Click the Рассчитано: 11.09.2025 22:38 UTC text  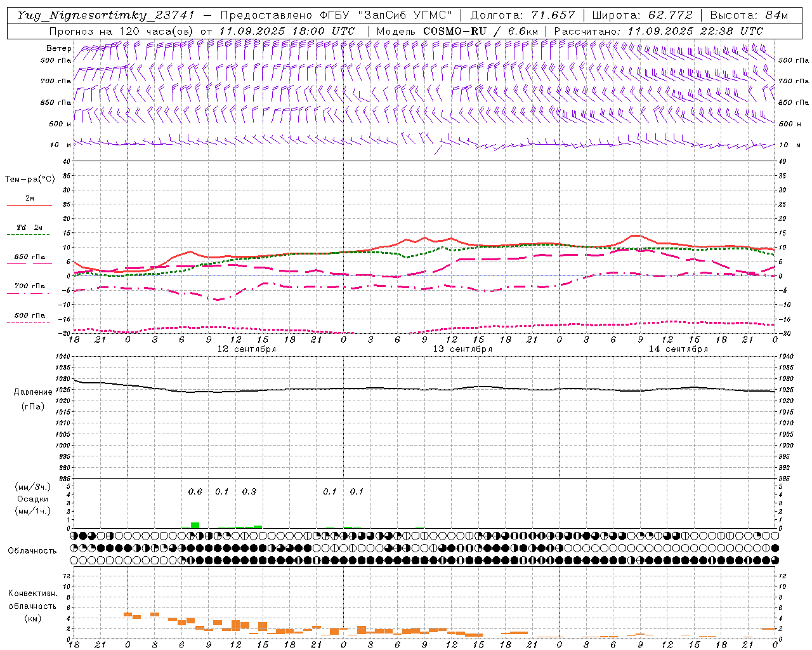tap(658, 31)
